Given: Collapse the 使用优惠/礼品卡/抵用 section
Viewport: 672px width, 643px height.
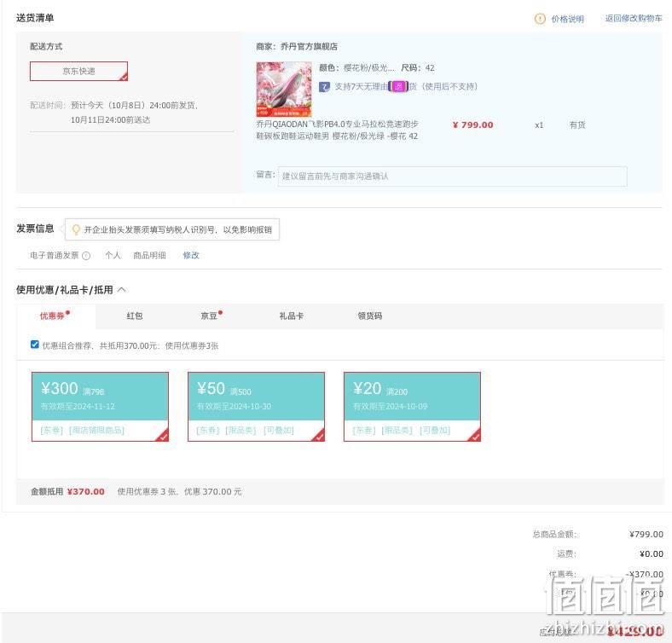Looking at the screenshot, I should pyautogui.click(x=122, y=290).
